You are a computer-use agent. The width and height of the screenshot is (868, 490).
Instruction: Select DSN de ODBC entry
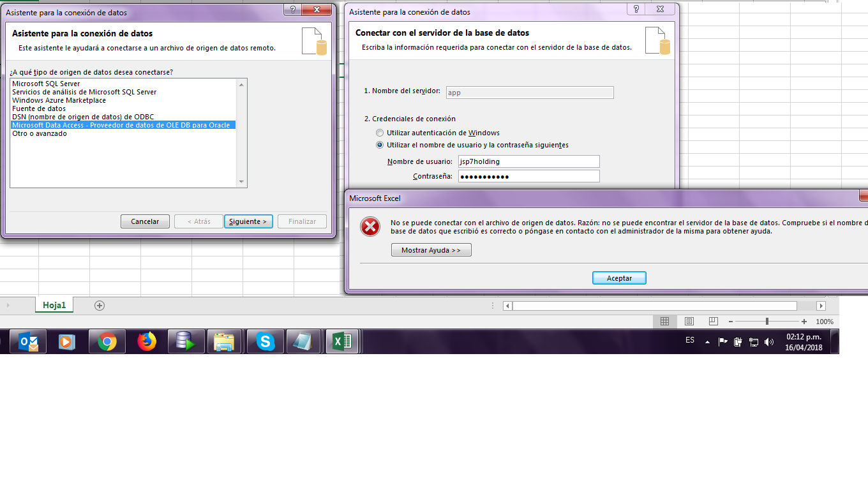(124, 117)
